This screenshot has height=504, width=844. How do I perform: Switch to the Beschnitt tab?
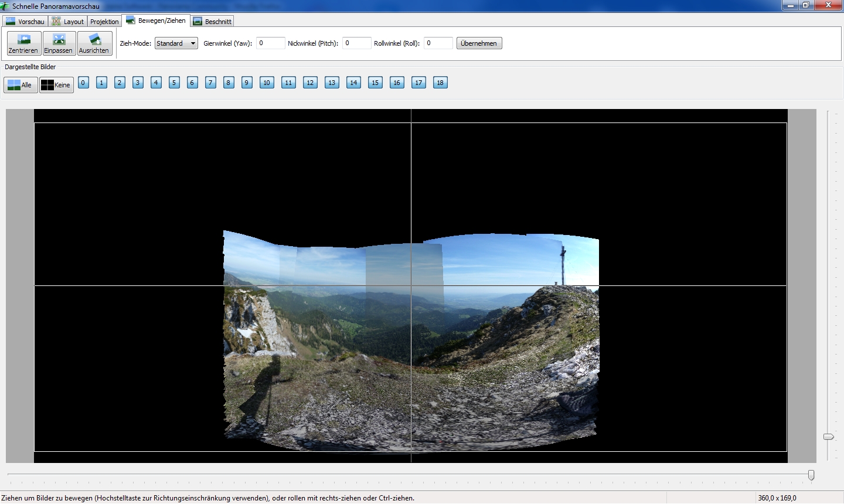(x=212, y=22)
